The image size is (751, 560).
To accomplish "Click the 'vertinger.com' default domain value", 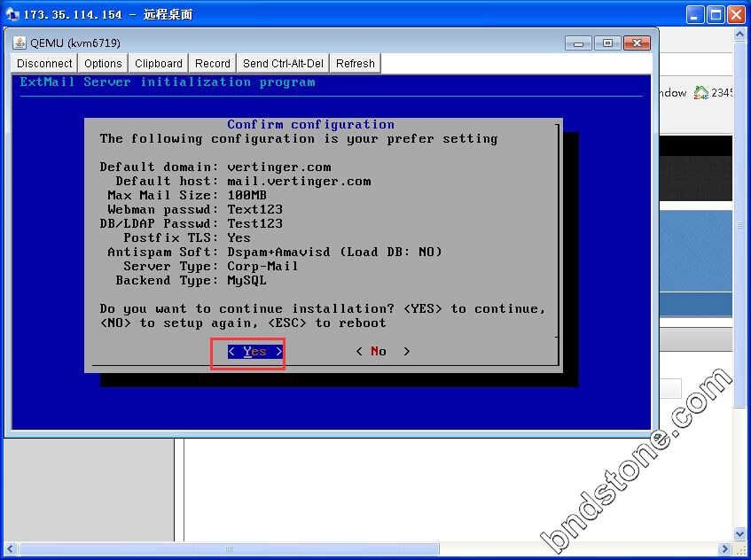I will tap(279, 167).
